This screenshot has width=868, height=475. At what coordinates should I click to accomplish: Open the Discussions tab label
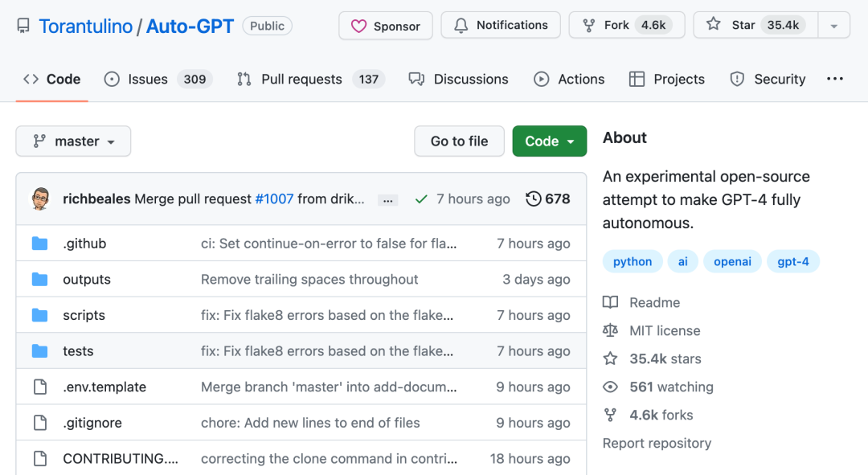471,79
